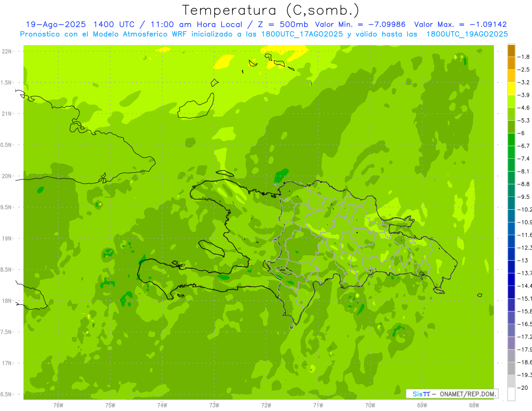Click the '-1.8' legend value
532x411 pixels.
(x=524, y=57)
